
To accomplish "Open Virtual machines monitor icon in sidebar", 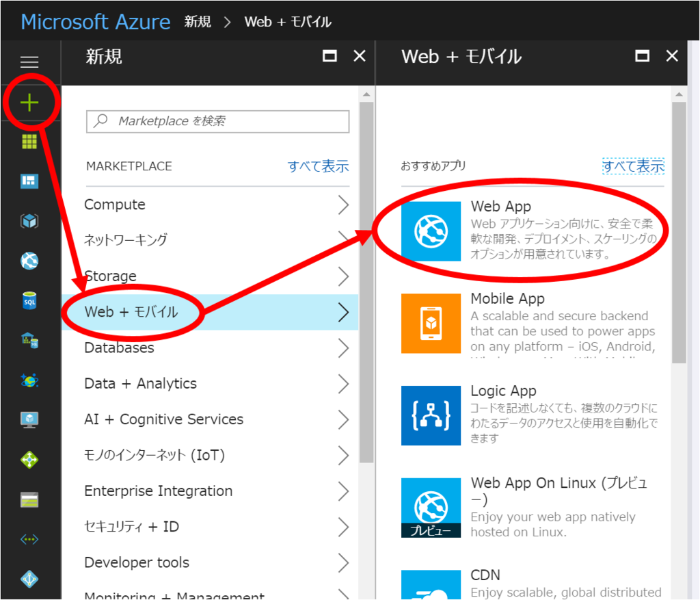I will (x=29, y=420).
